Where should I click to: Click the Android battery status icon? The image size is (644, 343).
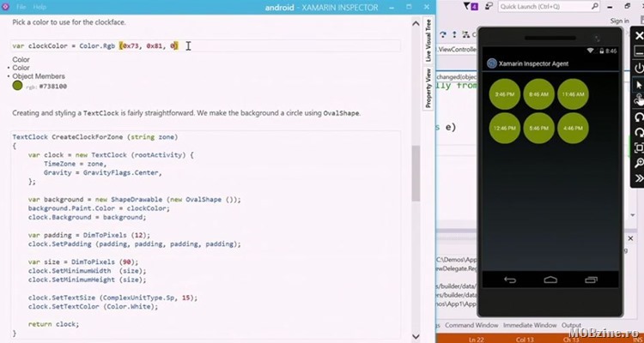coord(601,51)
